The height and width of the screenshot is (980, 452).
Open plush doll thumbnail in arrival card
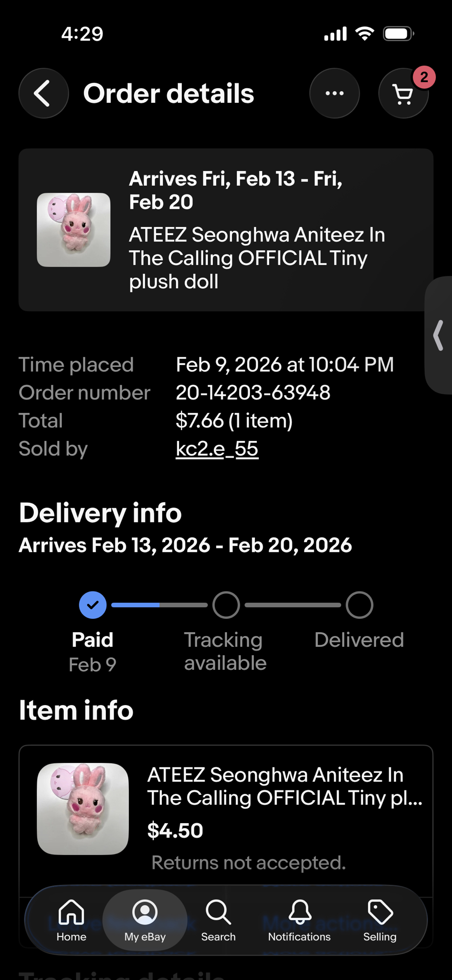[74, 230]
